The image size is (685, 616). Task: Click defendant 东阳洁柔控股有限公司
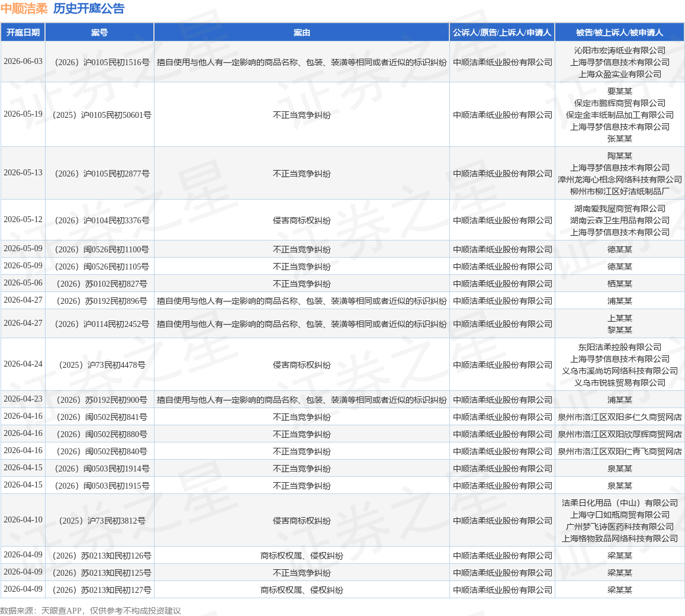[619, 347]
